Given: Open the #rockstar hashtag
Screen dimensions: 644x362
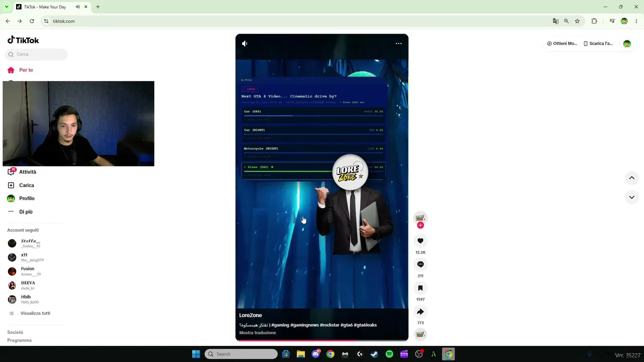Looking at the screenshot, I should [x=329, y=325].
